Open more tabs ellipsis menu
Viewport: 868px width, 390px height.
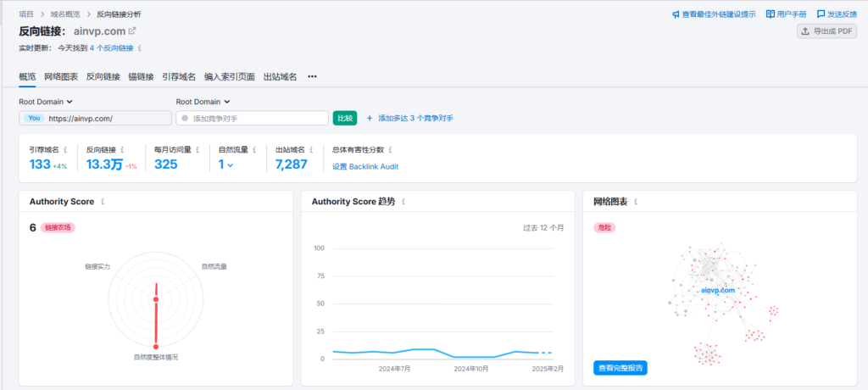tap(312, 77)
